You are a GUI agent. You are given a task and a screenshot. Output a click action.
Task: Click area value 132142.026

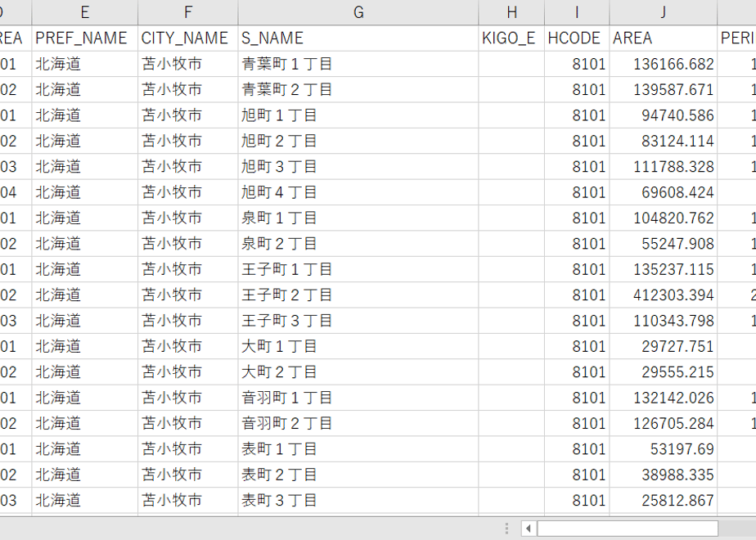(x=664, y=398)
